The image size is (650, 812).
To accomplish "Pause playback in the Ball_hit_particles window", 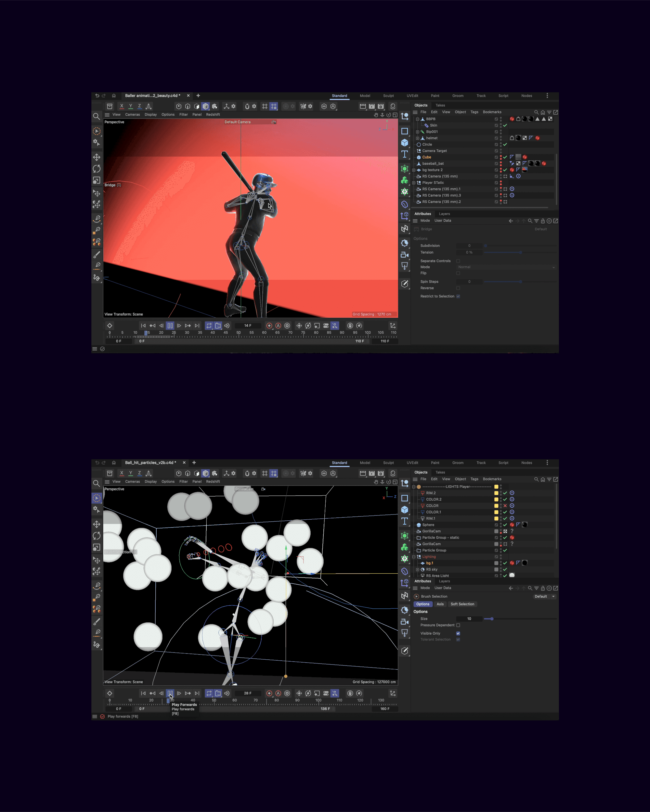I will pyautogui.click(x=170, y=693).
